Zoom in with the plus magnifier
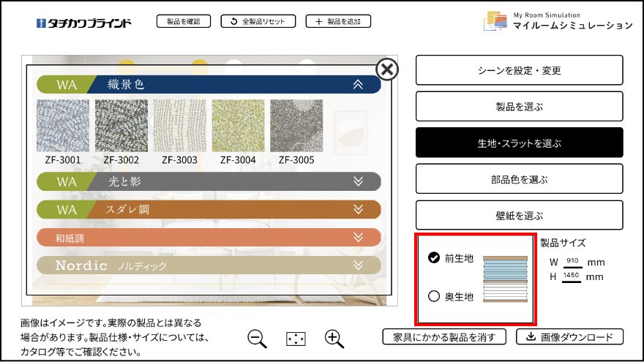 coord(334,339)
